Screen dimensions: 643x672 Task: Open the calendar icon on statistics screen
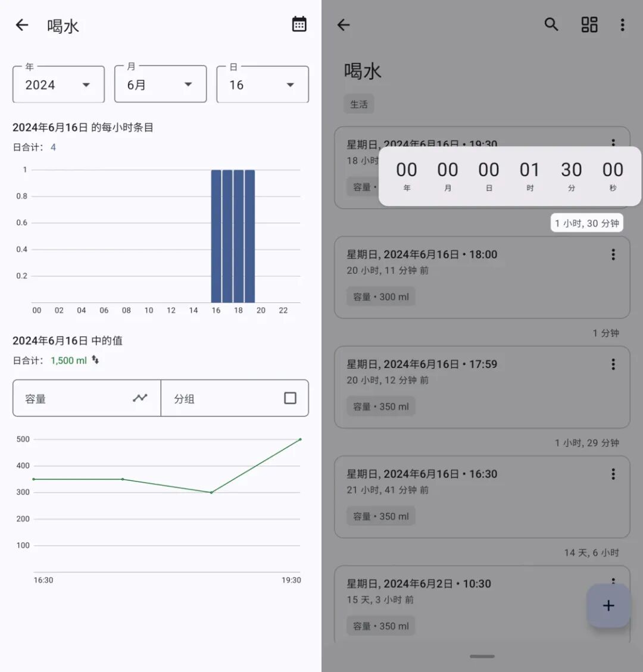point(299,24)
